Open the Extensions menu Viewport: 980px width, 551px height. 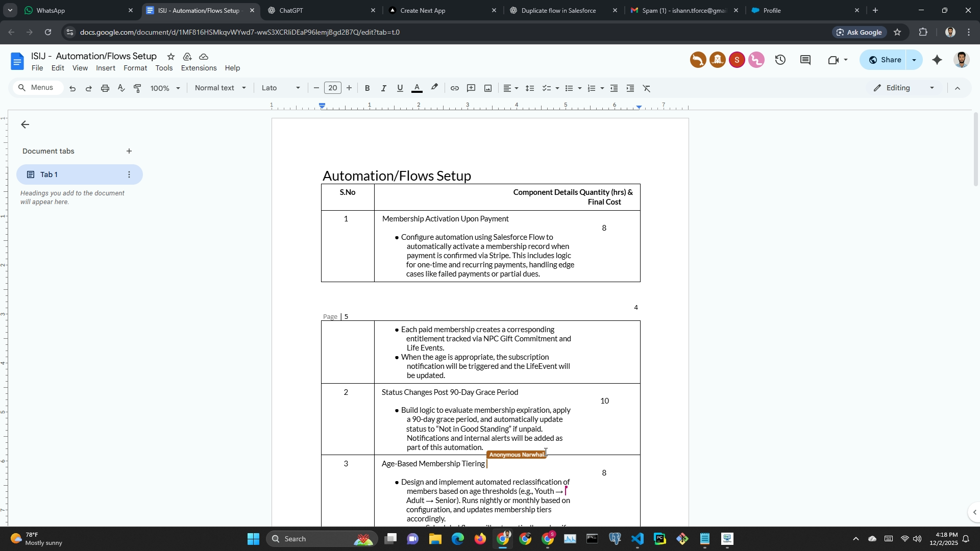coord(199,68)
